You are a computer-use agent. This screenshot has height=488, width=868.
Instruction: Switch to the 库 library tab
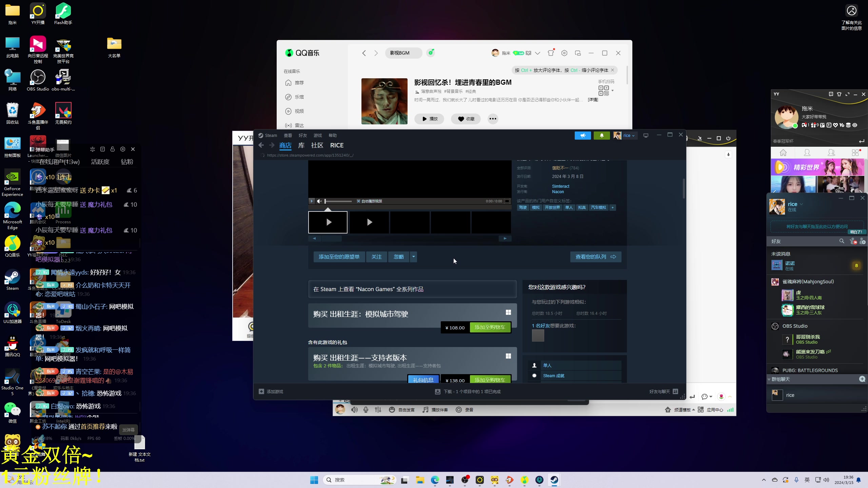pyautogui.click(x=301, y=145)
